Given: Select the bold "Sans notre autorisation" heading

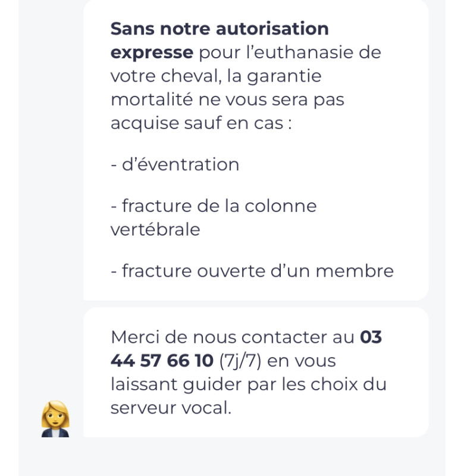Looking at the screenshot, I should click(220, 29).
